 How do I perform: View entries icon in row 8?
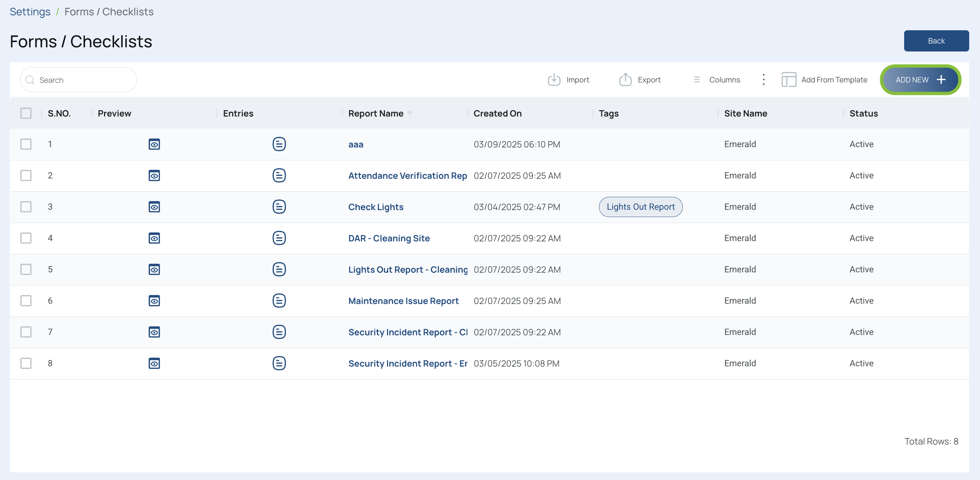point(279,363)
